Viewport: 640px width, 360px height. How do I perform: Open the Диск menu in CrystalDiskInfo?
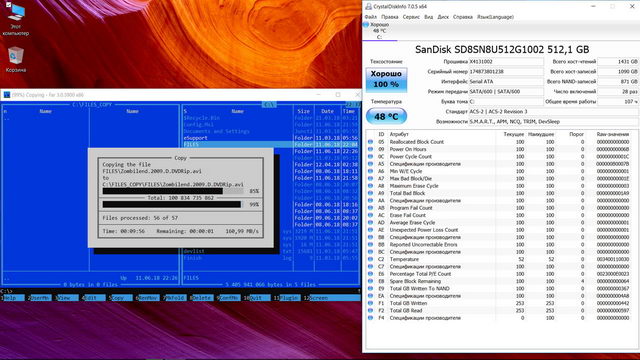[443, 17]
